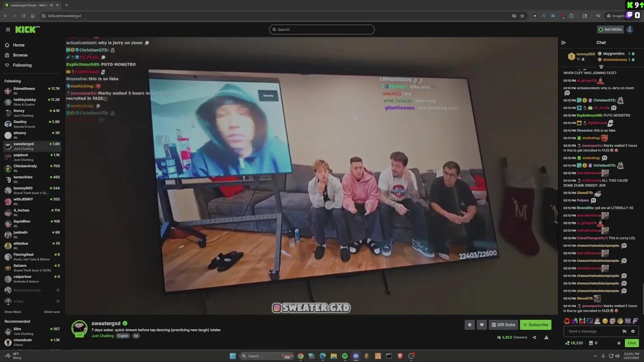Go to Home in sidebar
The image size is (644, 362).
point(32,45)
